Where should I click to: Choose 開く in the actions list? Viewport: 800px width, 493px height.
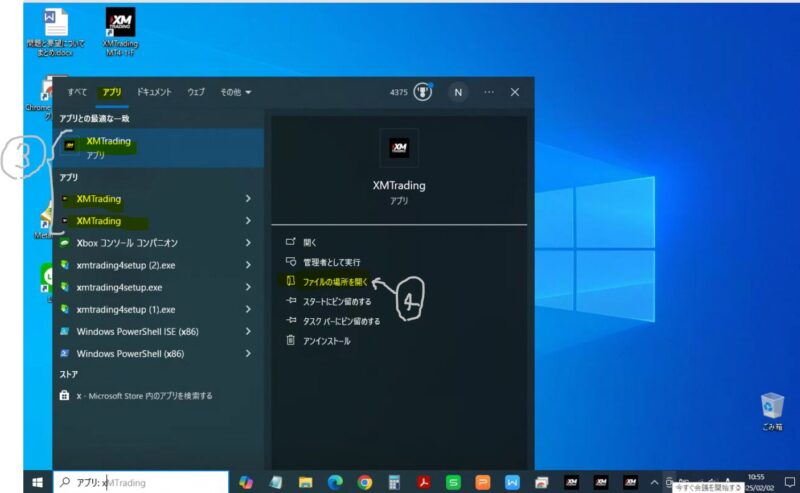coord(309,242)
